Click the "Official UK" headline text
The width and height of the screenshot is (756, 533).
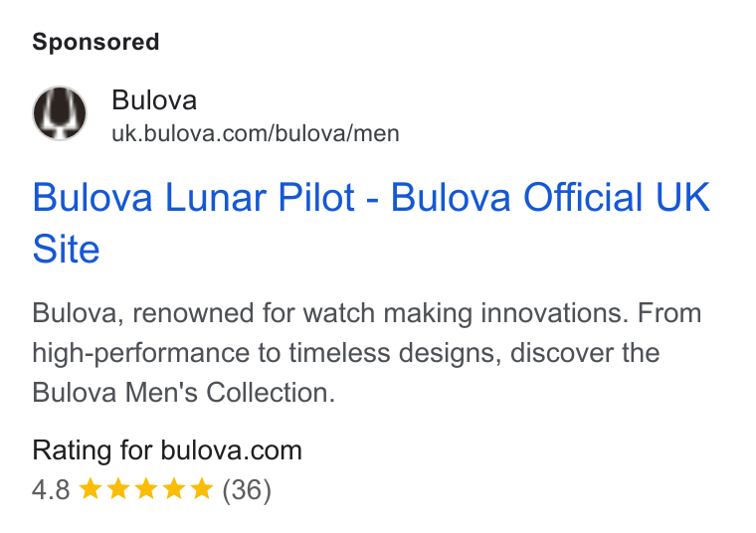[x=617, y=197]
